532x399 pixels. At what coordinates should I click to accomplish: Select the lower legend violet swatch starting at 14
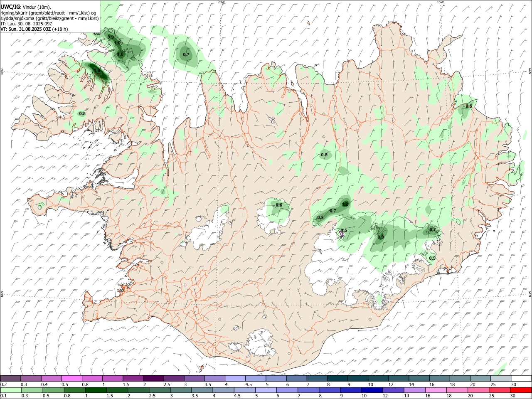pos(414,390)
